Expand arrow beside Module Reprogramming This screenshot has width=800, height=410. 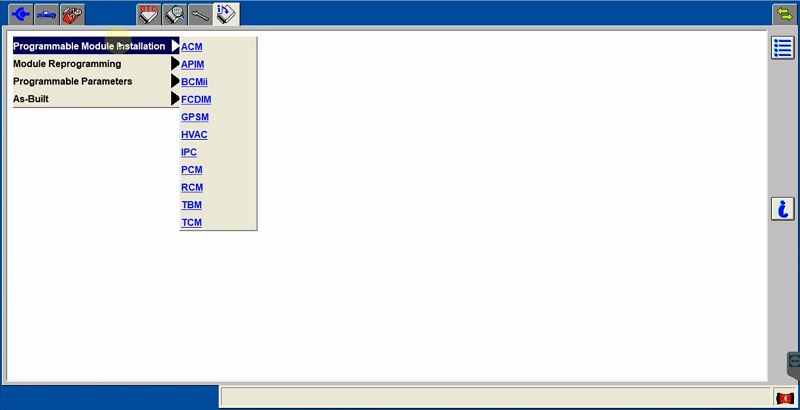coord(176,64)
